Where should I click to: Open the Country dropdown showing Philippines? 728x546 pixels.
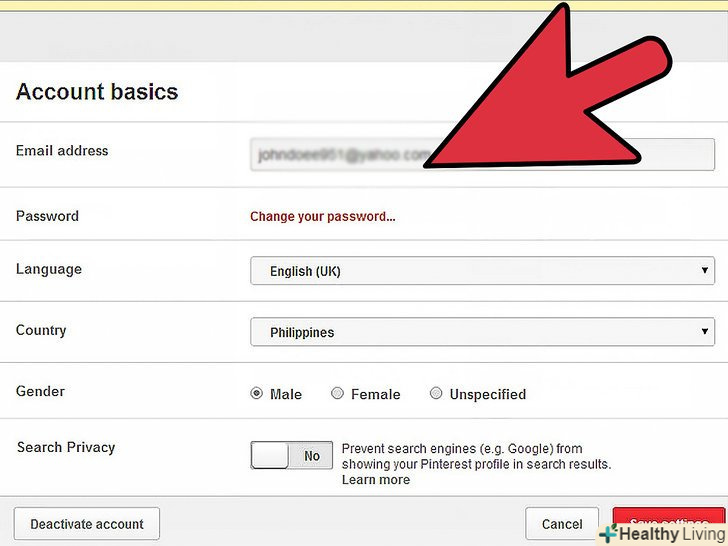click(x=482, y=332)
